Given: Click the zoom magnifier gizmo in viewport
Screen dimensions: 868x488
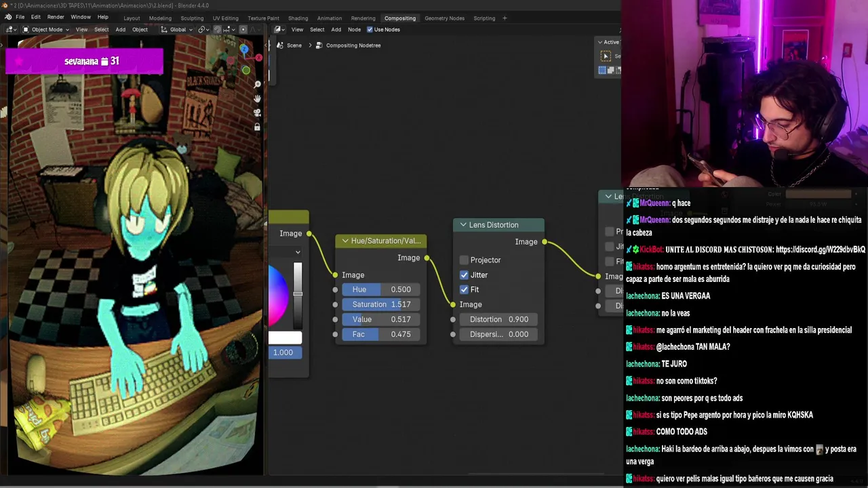Looking at the screenshot, I should tap(257, 84).
